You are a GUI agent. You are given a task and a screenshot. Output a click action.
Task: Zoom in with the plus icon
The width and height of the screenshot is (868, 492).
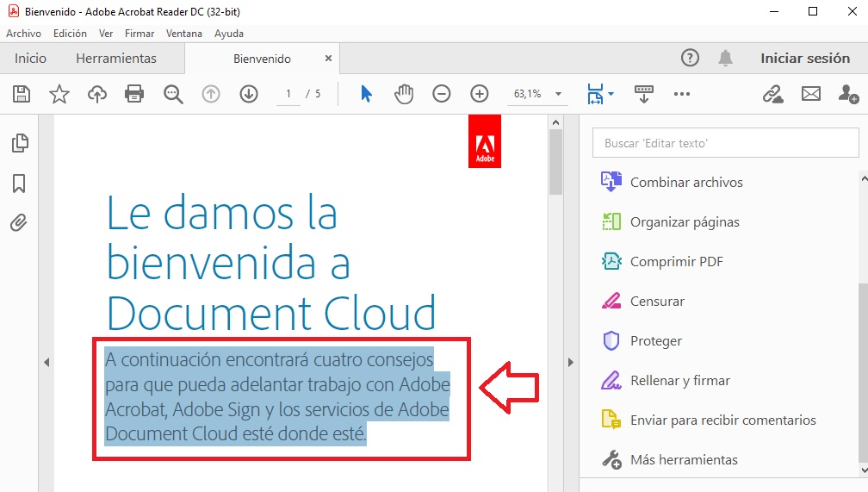click(x=480, y=94)
